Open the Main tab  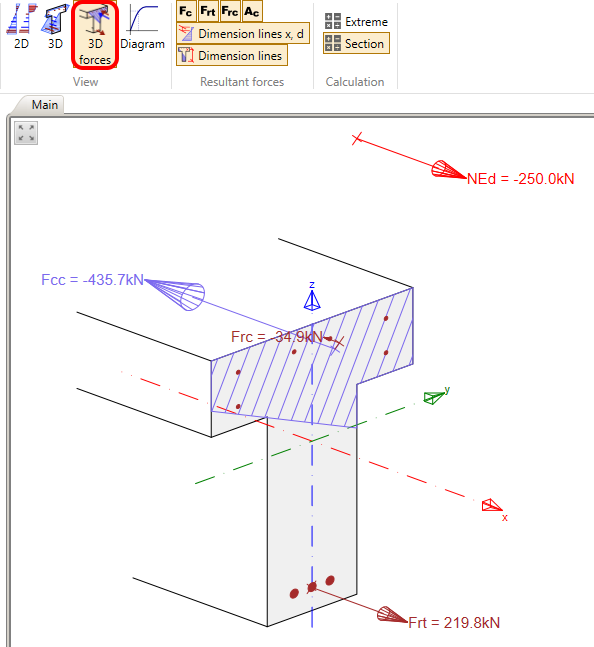coord(45,105)
